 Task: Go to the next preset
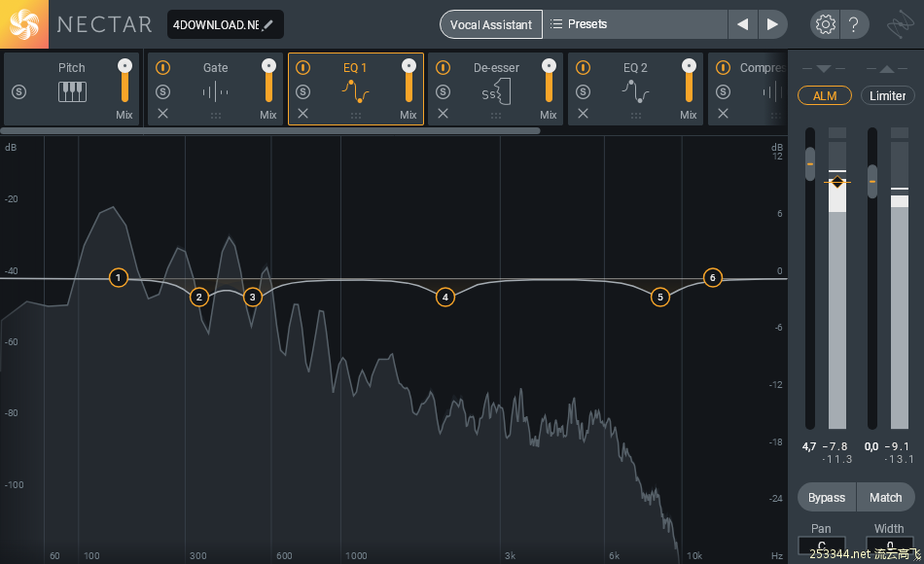pos(772,24)
